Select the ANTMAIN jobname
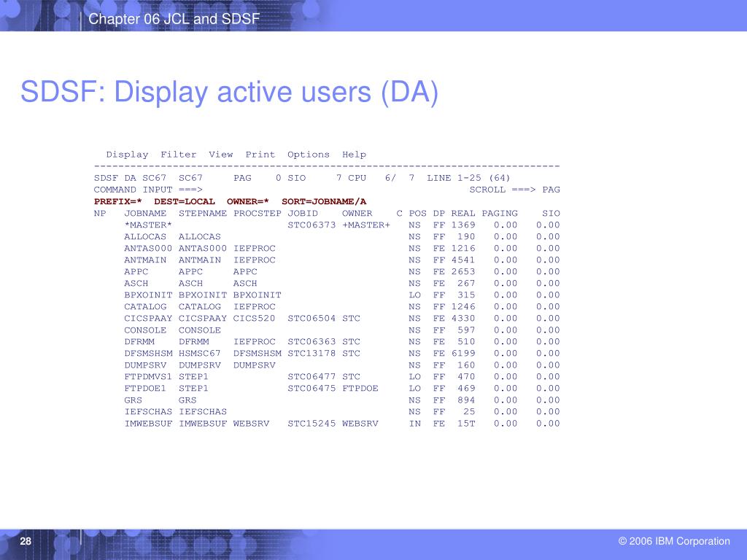 (145, 260)
